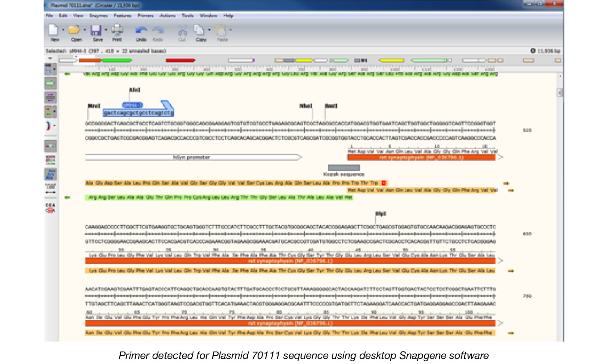Undo the last edit

coord(141,31)
